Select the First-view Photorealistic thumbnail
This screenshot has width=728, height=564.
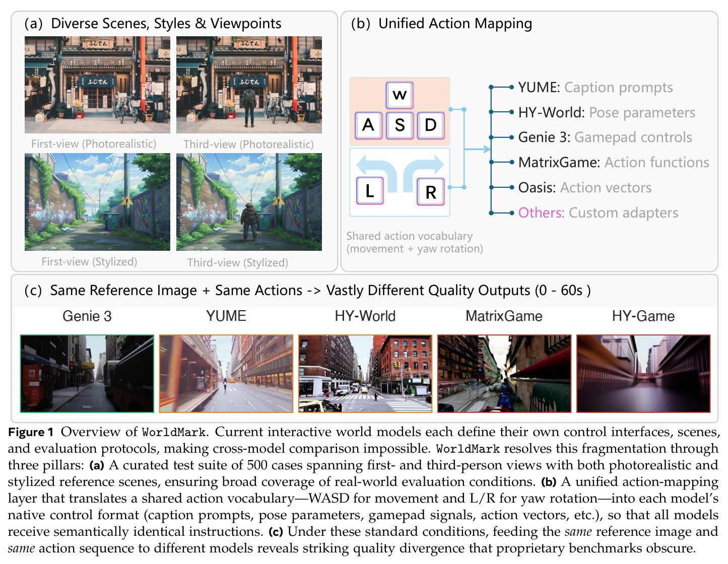click(97, 85)
